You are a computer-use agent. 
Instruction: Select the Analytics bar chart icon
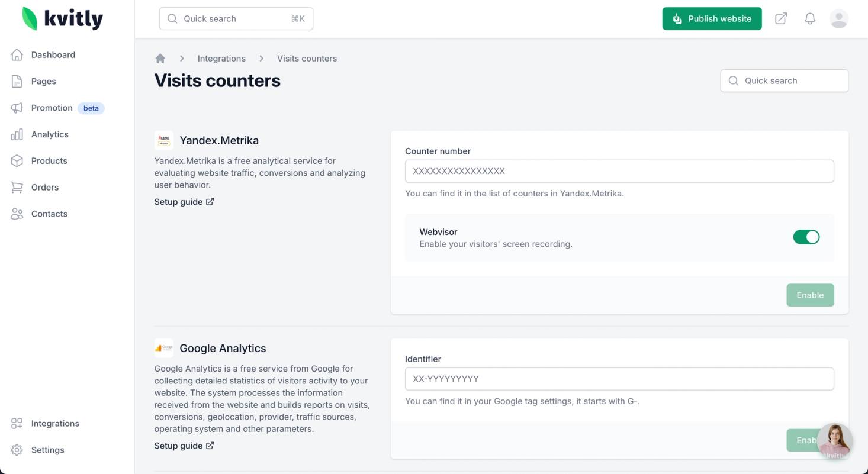pos(17,134)
